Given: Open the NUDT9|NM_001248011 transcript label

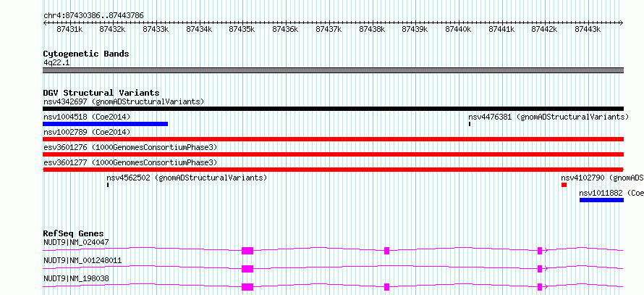Looking at the screenshot, I should pos(82,260).
